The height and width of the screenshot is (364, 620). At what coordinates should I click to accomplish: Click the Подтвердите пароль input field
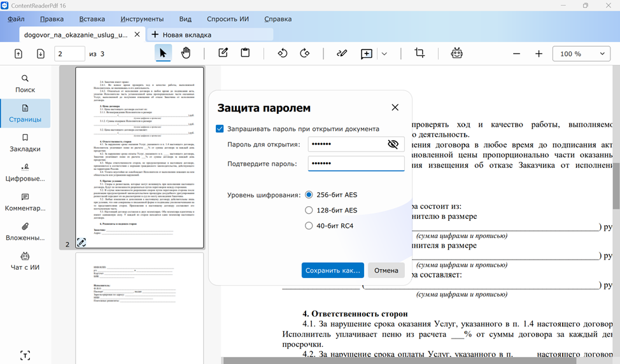356,164
